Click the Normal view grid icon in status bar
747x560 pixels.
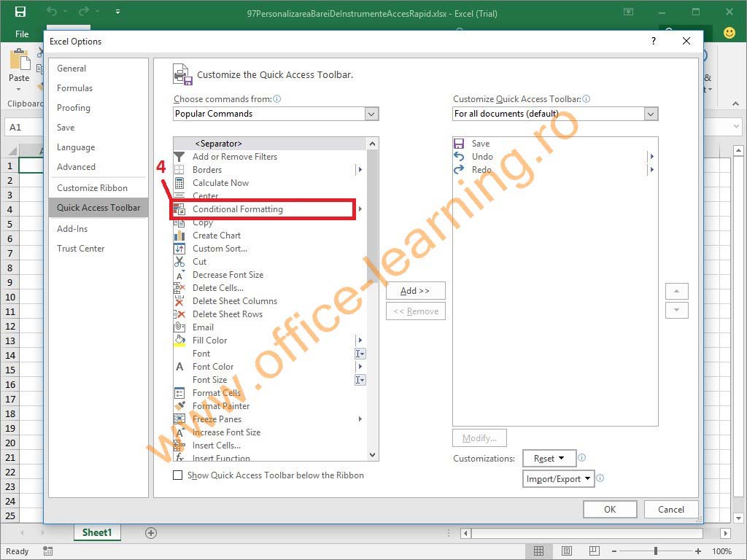(x=539, y=551)
